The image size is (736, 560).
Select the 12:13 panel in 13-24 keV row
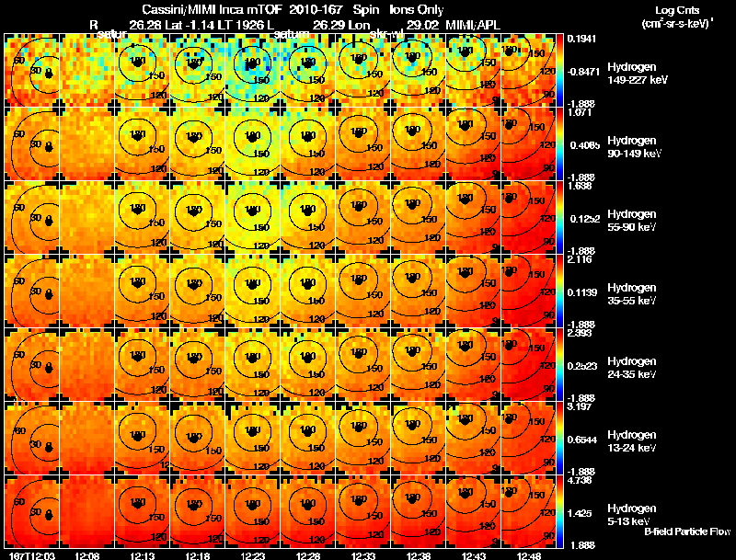coord(143,439)
